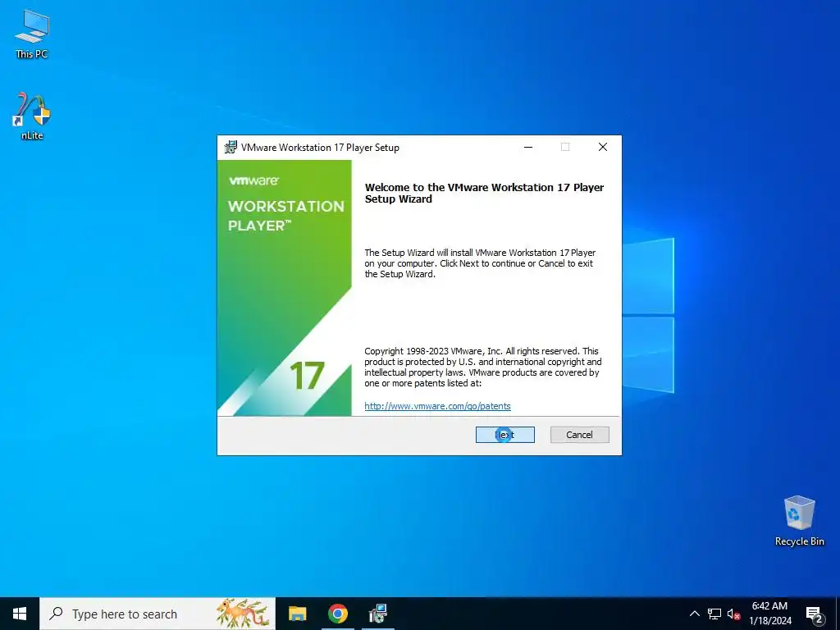Click the Copyright 1998-2023 VMware paragraph
The width and height of the screenshot is (840, 630).
(x=482, y=367)
